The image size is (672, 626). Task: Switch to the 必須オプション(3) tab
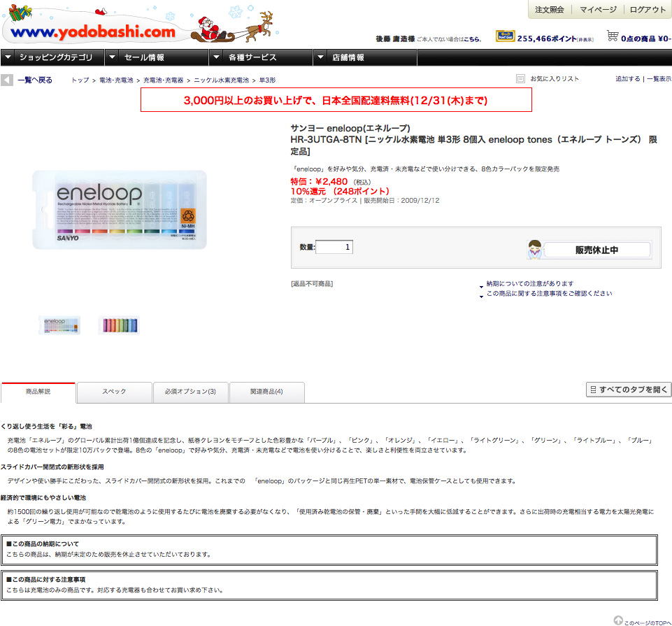pos(190,392)
